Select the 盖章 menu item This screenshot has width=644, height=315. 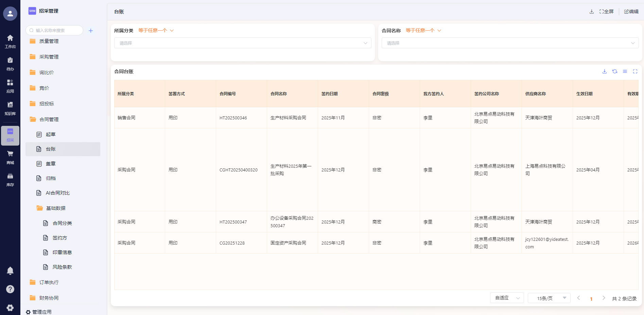click(x=51, y=164)
